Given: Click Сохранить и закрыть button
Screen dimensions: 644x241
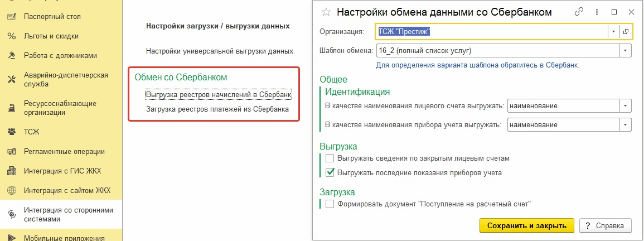Looking at the screenshot, I should (527, 225).
